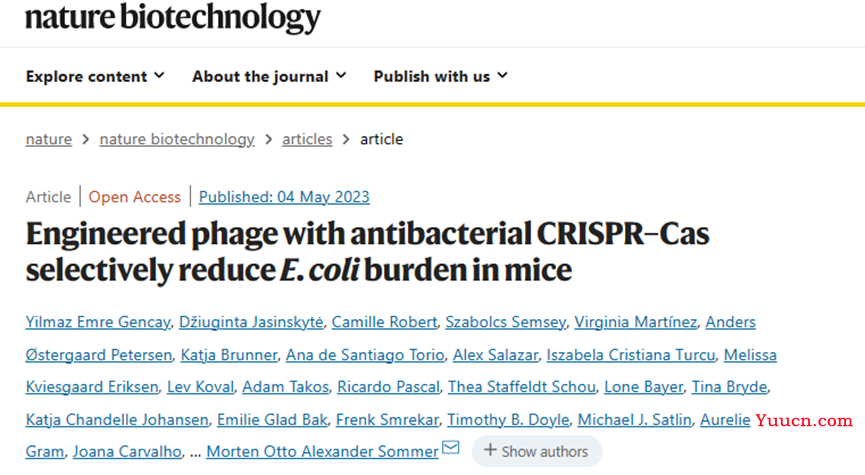Open author Michael J. Satlin
Viewport: 865px width, 475px height.
point(634,420)
